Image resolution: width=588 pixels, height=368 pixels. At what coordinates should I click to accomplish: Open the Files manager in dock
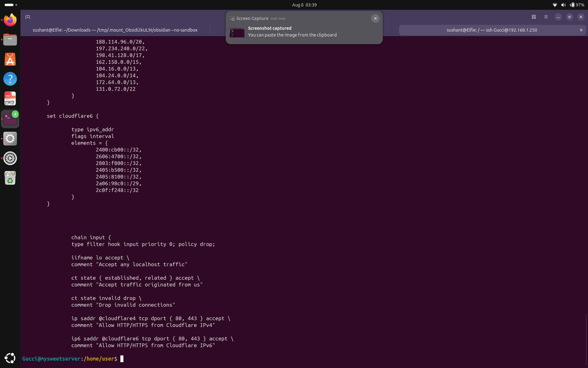(x=10, y=40)
